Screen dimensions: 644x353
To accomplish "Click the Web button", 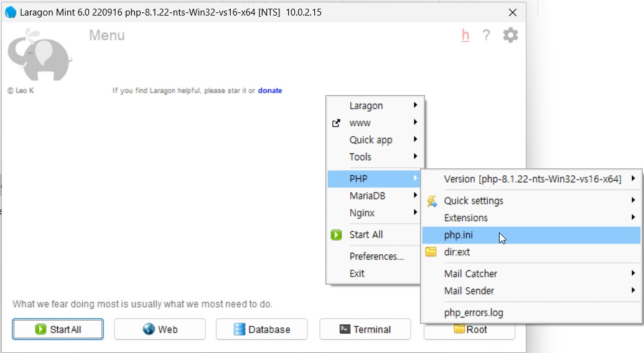I will 160,329.
